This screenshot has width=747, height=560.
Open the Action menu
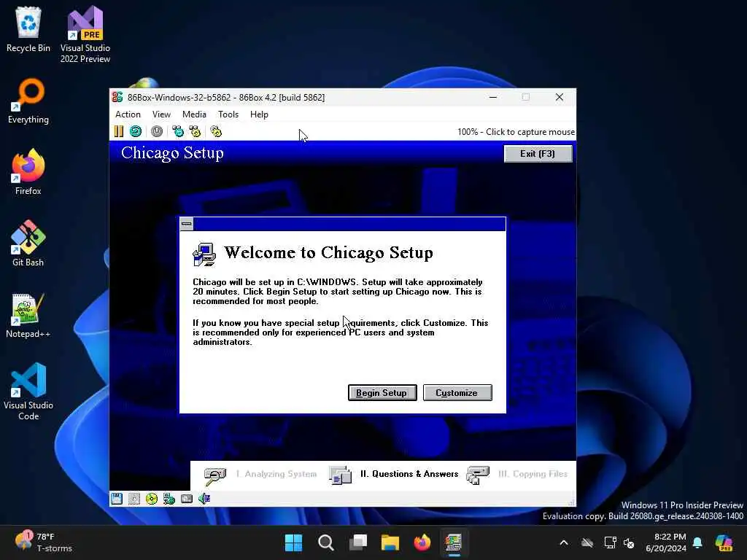pyautogui.click(x=128, y=114)
